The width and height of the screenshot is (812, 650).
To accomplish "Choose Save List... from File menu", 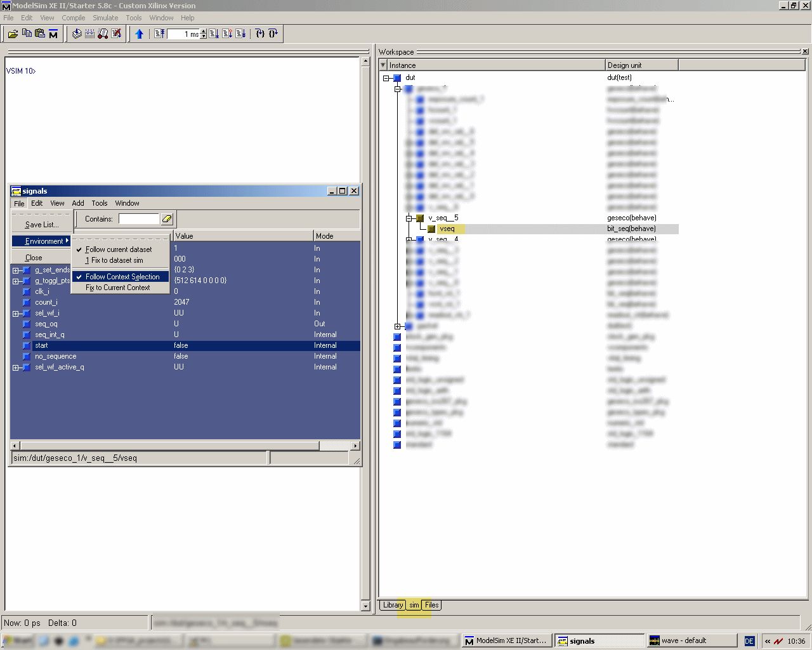I will [x=42, y=225].
